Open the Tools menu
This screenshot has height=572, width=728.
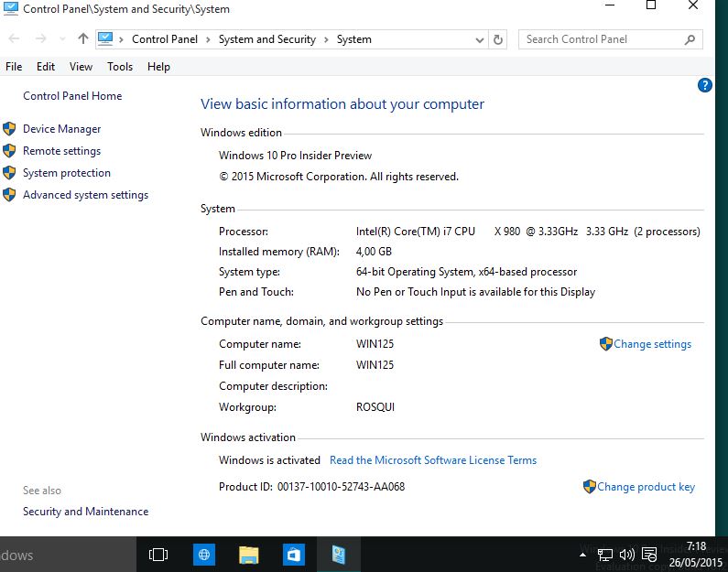(x=120, y=67)
